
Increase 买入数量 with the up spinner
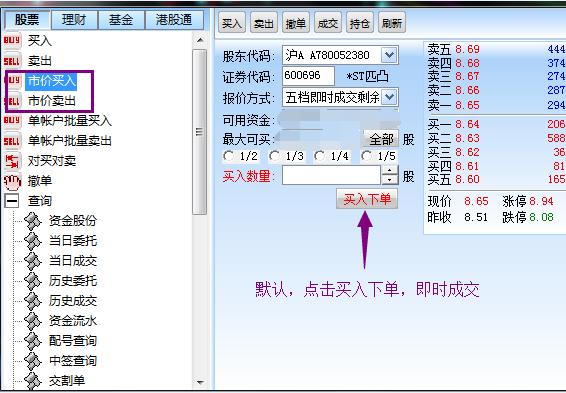click(389, 170)
